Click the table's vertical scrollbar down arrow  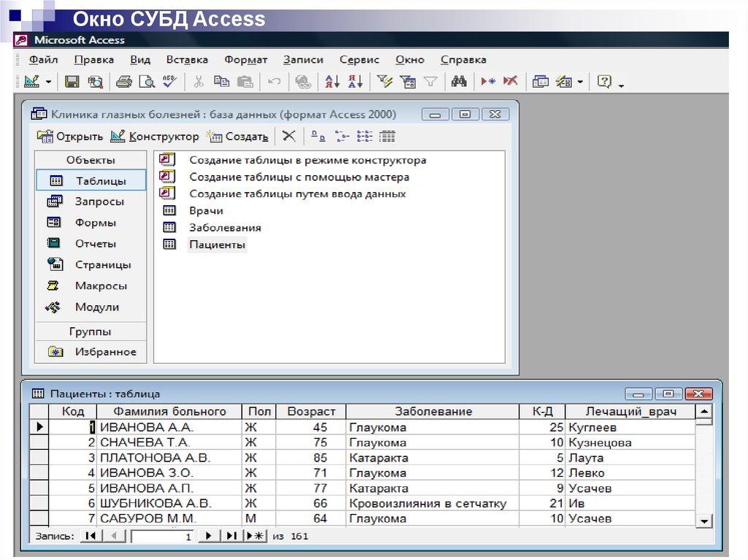pos(704,521)
